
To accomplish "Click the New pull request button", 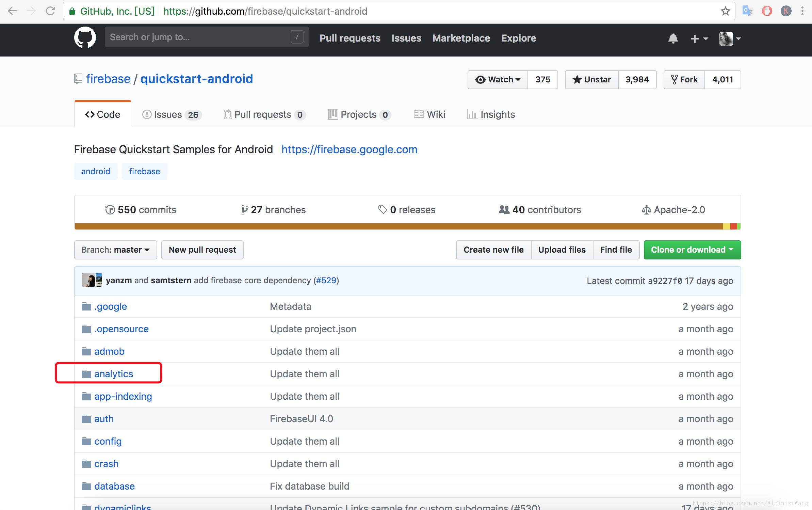I will 202,250.
